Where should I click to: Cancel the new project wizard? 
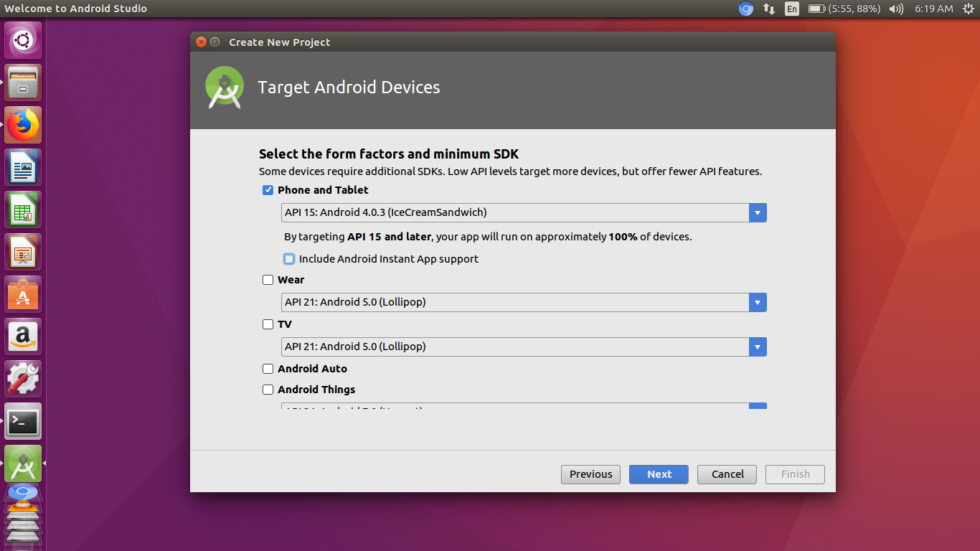click(727, 474)
